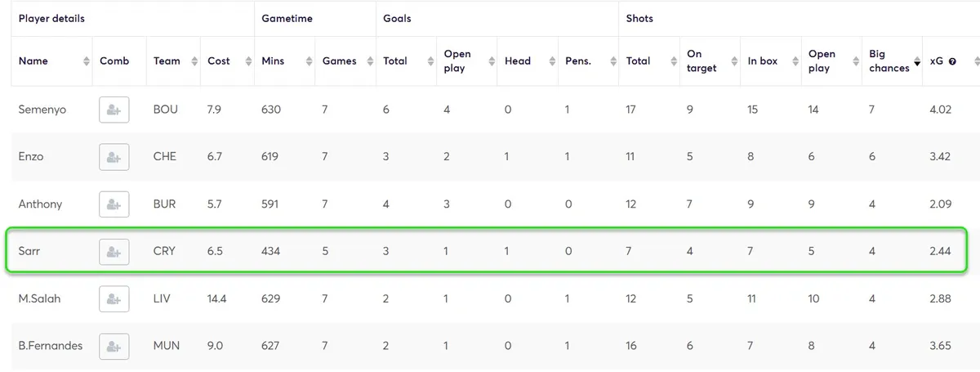Sort by Games column
The width and height of the screenshot is (980, 372).
click(x=369, y=61)
